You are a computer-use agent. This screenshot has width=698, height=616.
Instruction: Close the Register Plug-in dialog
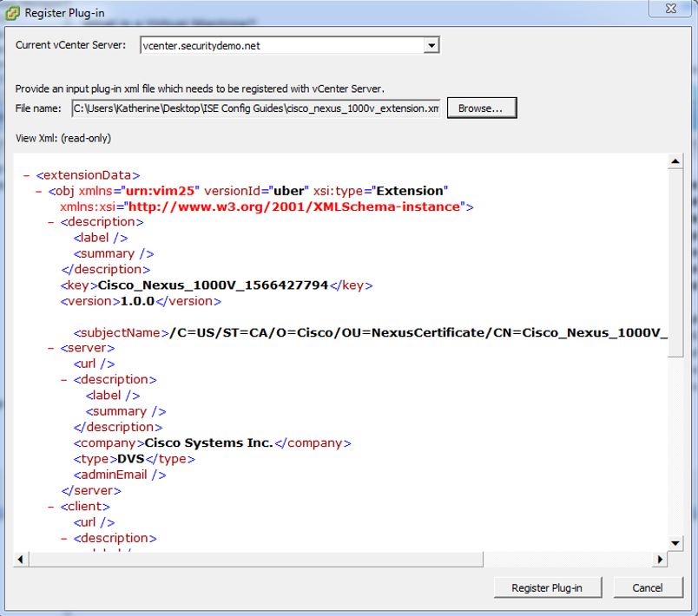pos(671,8)
